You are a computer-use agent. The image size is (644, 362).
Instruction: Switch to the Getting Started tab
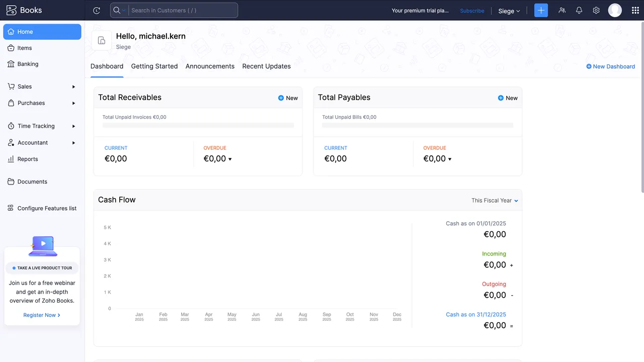click(x=154, y=66)
